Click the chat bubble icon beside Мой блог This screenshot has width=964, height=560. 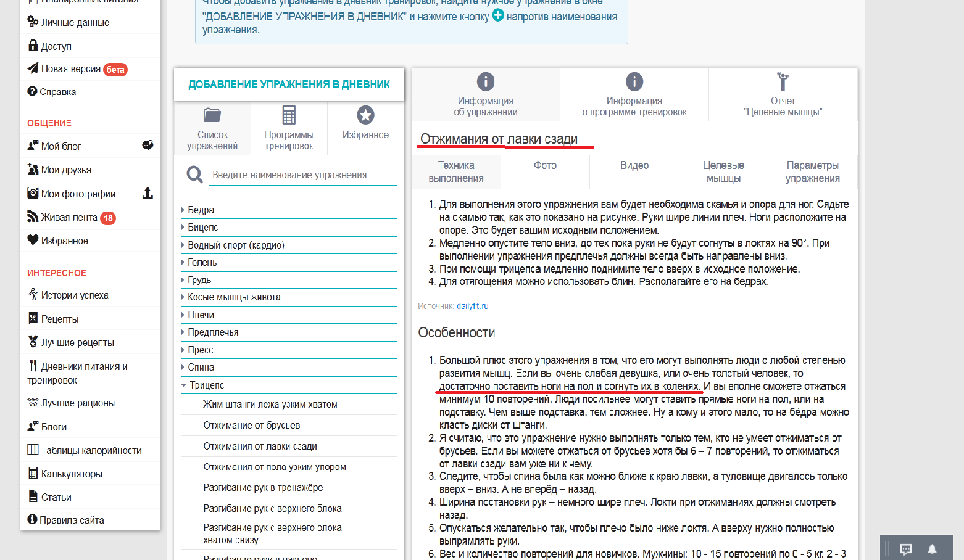pos(148,146)
